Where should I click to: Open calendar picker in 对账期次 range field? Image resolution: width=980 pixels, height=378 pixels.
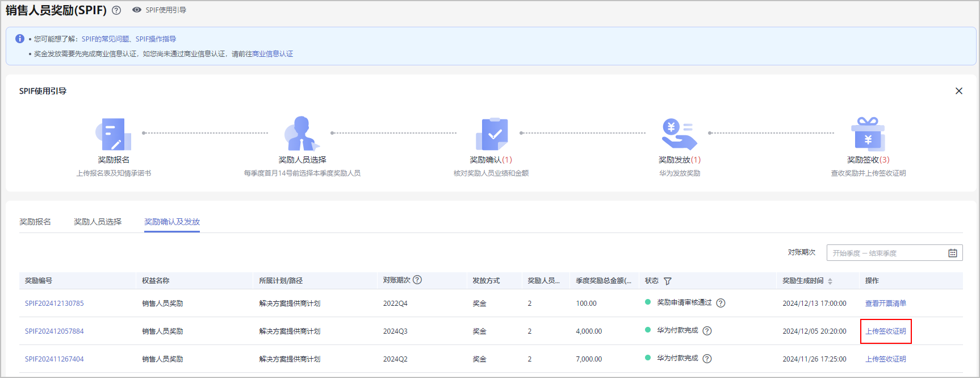pos(953,253)
